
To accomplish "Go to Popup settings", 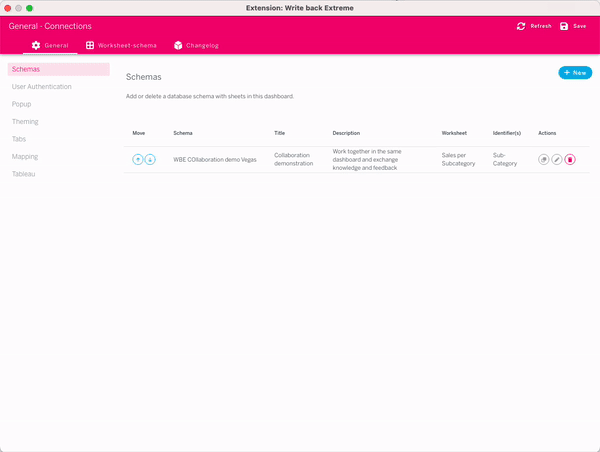I will (x=22, y=104).
